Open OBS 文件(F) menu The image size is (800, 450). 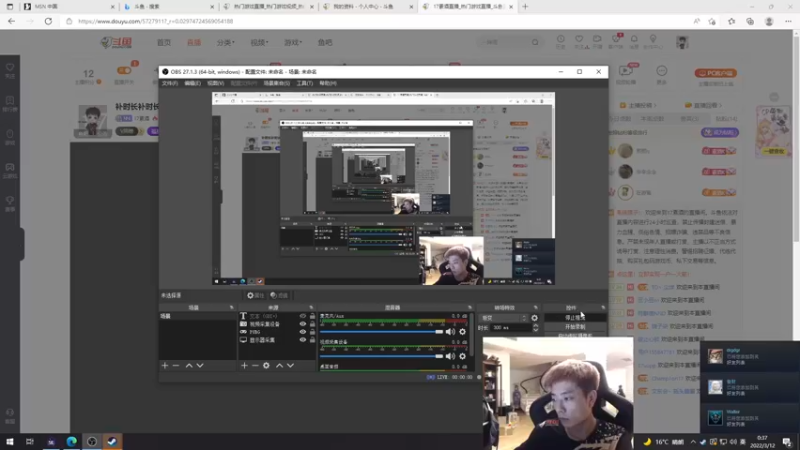170,83
